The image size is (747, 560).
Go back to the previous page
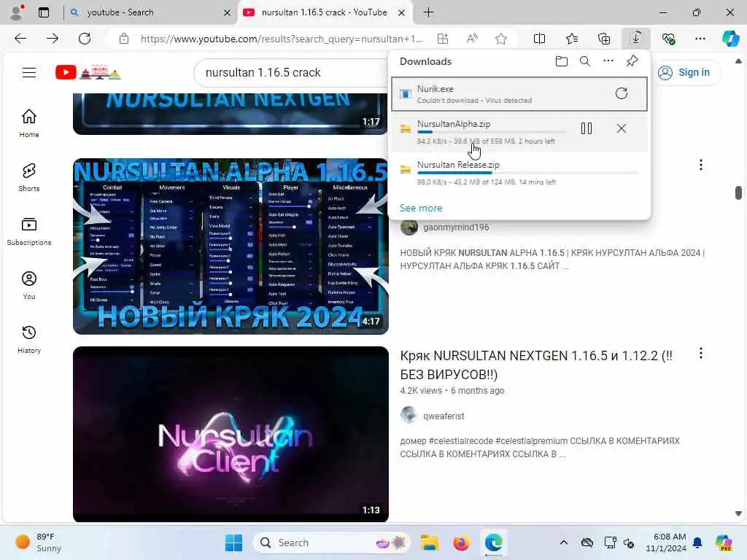[20, 39]
